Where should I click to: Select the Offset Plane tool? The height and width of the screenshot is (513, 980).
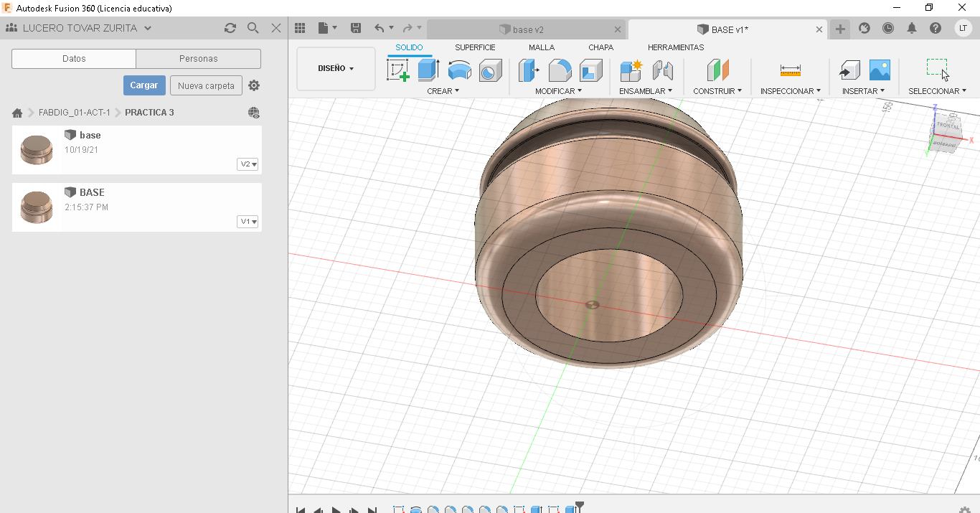pos(717,70)
